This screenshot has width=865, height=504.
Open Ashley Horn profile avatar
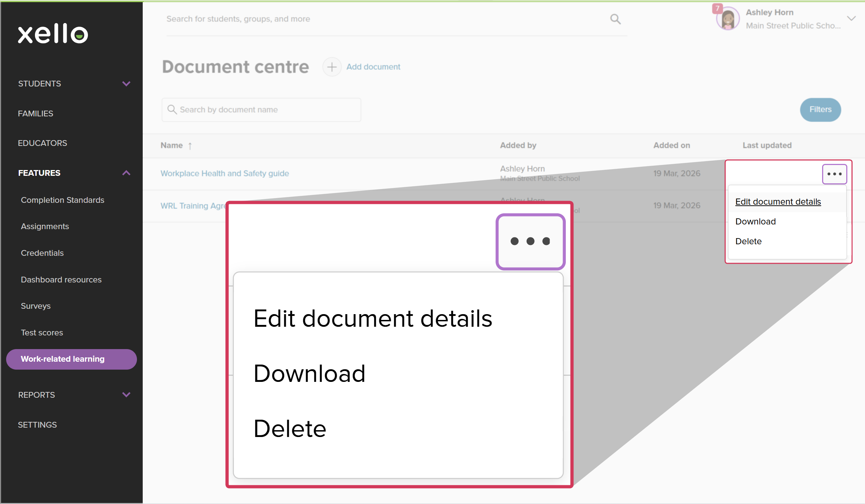point(728,19)
